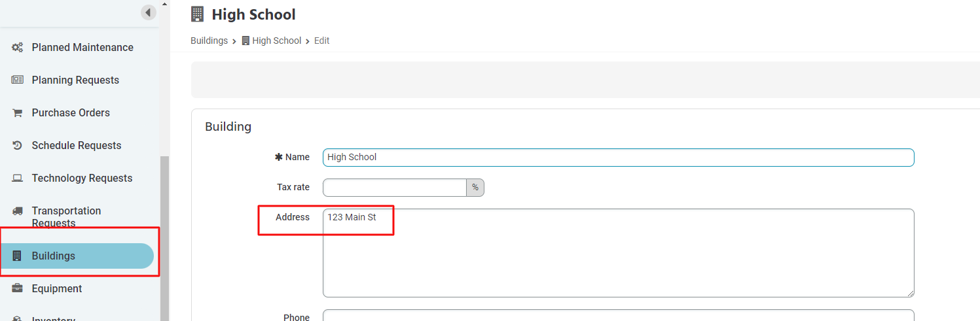This screenshot has height=321, width=980.
Task: Select Equipment in the sidebar
Action: [57, 288]
